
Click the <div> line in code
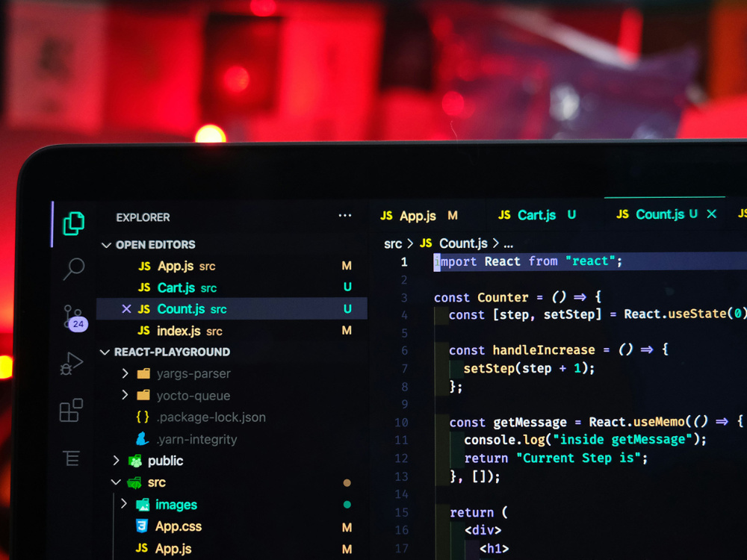(483, 530)
